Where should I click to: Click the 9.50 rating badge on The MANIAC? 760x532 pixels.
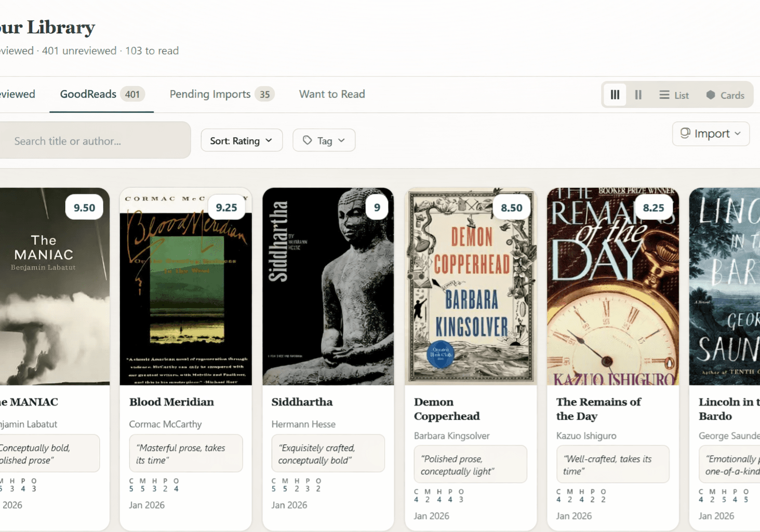[84, 207]
